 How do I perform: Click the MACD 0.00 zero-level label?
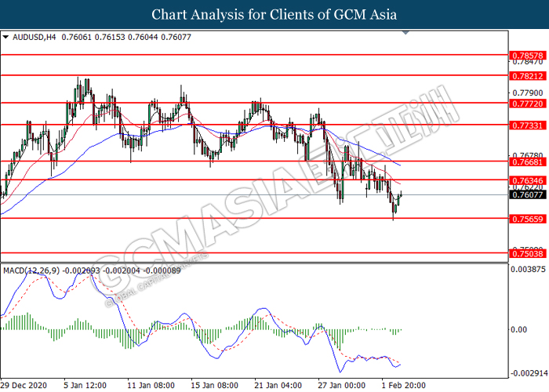coord(518,330)
